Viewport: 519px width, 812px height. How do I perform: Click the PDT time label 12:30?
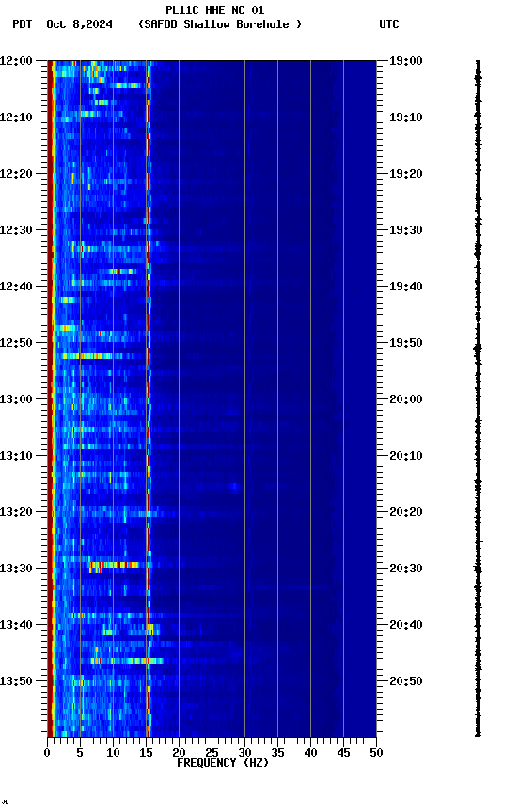(x=16, y=230)
